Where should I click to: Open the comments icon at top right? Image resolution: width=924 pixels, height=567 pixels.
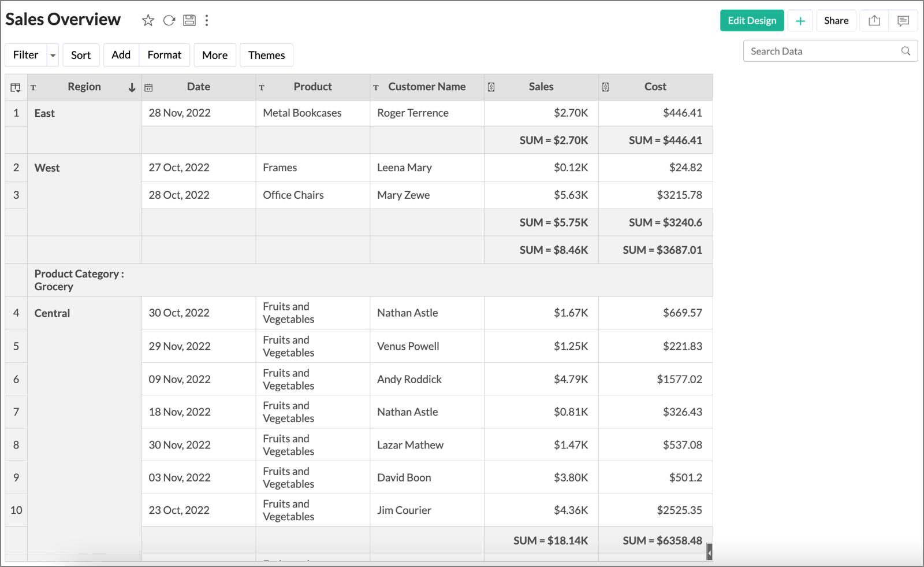point(903,21)
